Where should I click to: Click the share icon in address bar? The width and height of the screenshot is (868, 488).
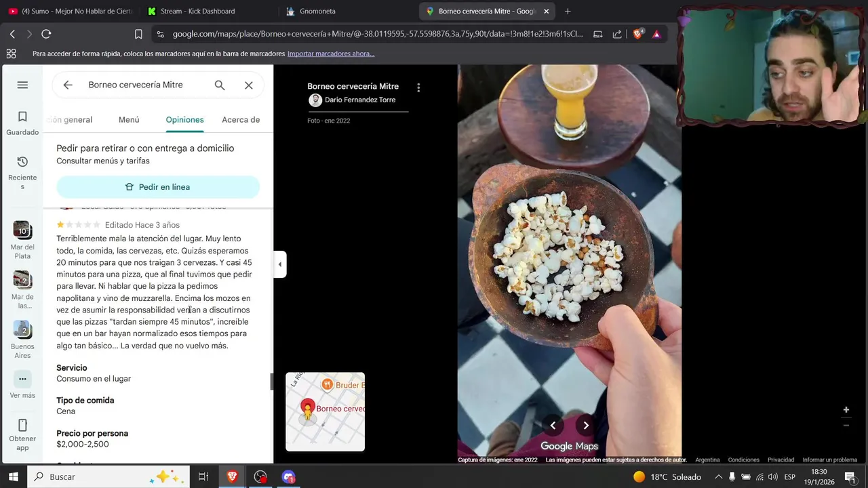tap(616, 34)
